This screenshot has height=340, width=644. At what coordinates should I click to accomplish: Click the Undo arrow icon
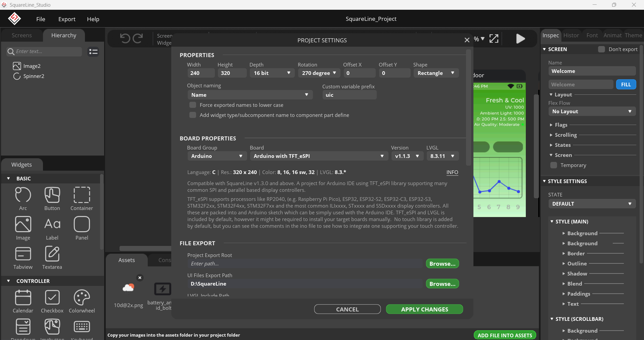125,38
